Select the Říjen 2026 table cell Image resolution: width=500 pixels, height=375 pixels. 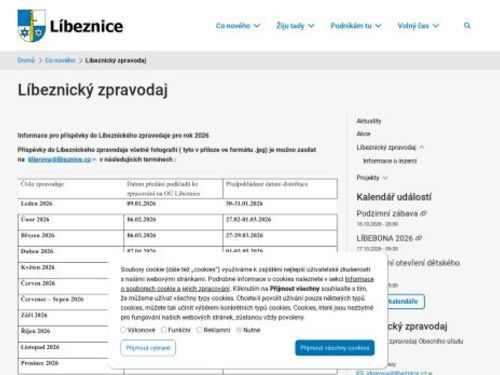pos(63,334)
